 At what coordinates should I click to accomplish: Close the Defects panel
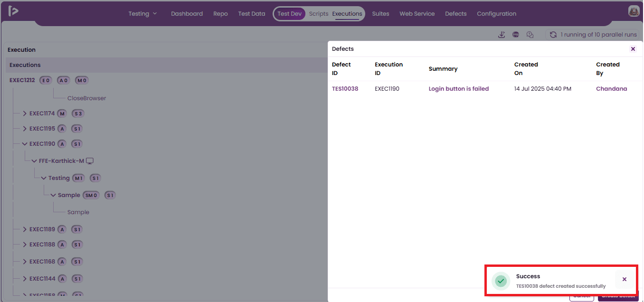[633, 49]
